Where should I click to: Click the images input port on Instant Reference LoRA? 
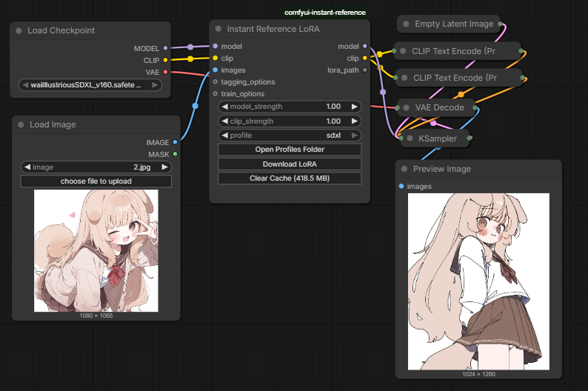point(216,70)
